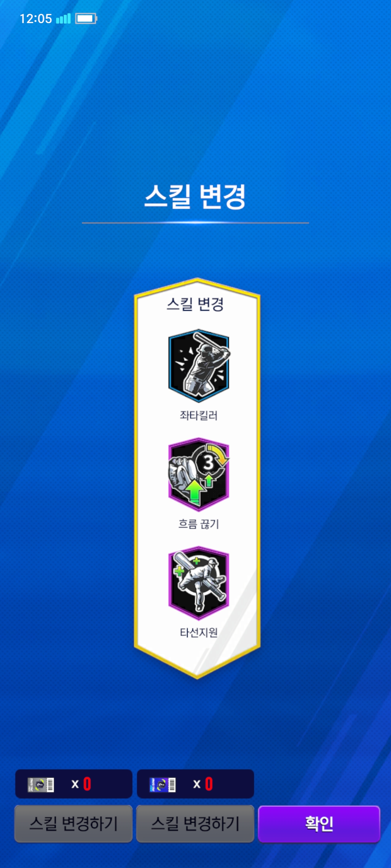Click 스킬 변경하기 button beneath the gray ticket
This screenshot has width=391, height=868.
(x=73, y=824)
